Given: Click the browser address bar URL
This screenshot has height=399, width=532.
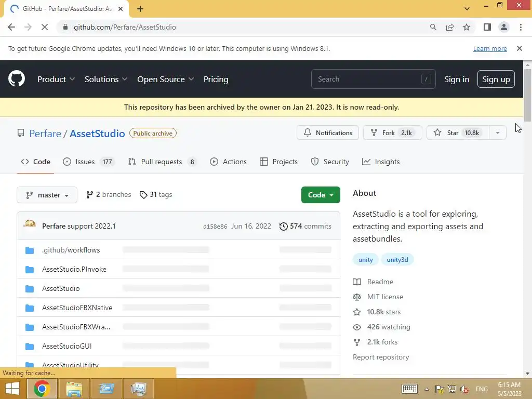Looking at the screenshot, I should (125, 27).
